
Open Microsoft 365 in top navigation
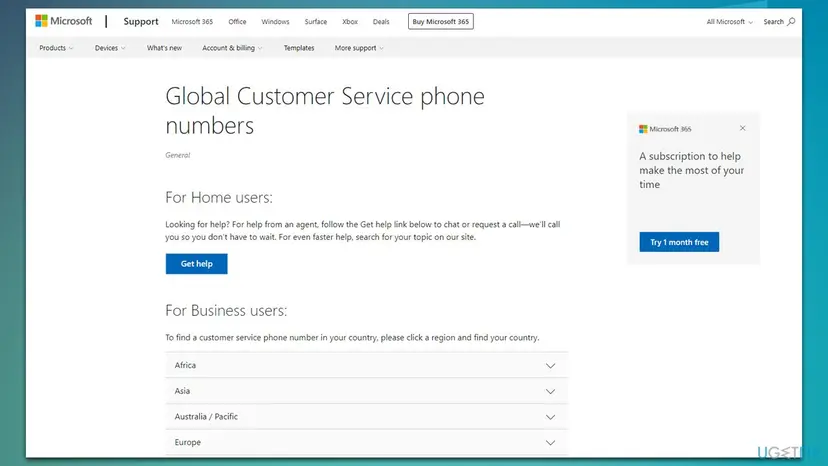(192, 22)
